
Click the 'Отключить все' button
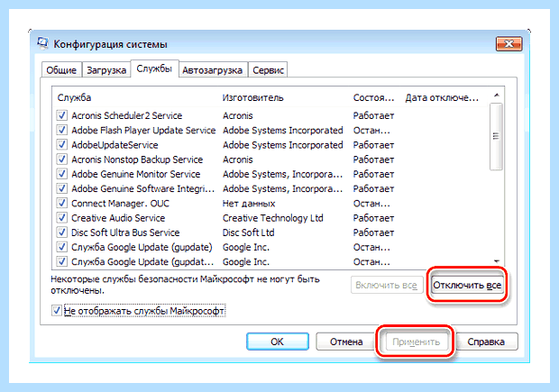(467, 285)
